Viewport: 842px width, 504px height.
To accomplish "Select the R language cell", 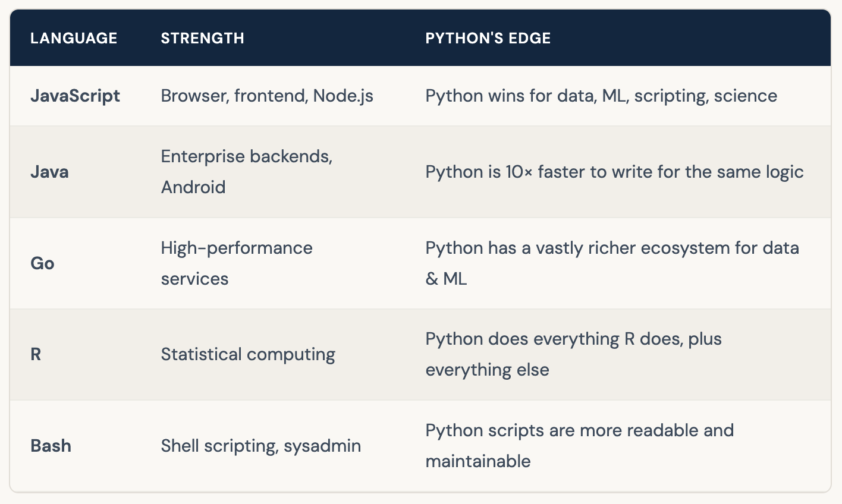I will pyautogui.click(x=36, y=354).
